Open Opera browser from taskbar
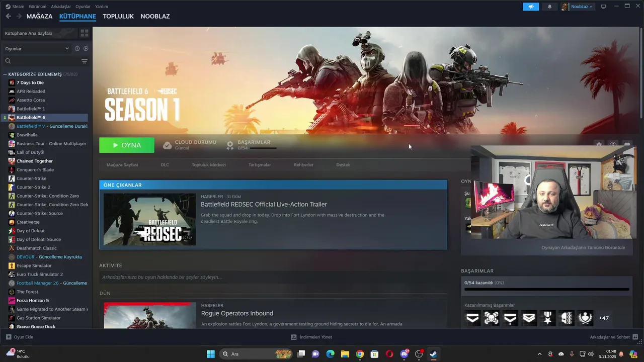The image size is (644, 362). coord(389,354)
